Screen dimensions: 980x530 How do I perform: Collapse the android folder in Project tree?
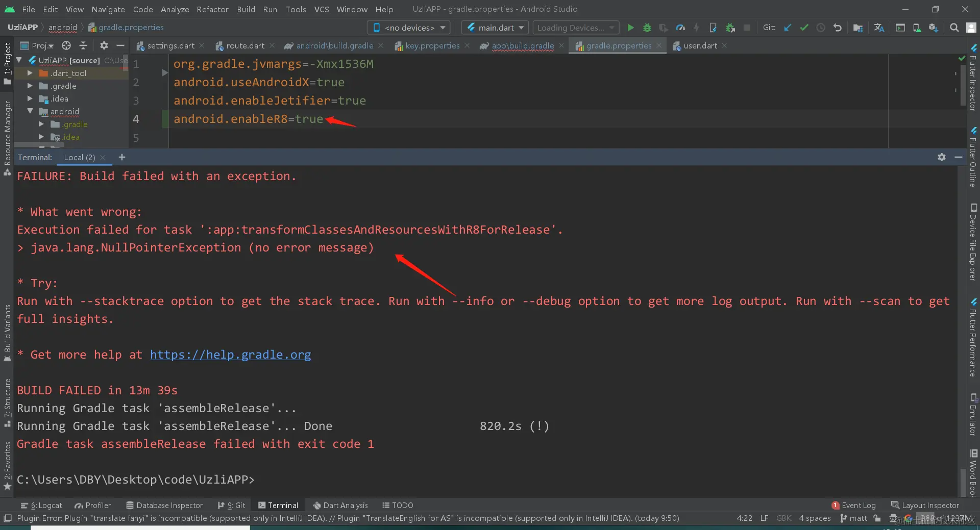tap(30, 111)
